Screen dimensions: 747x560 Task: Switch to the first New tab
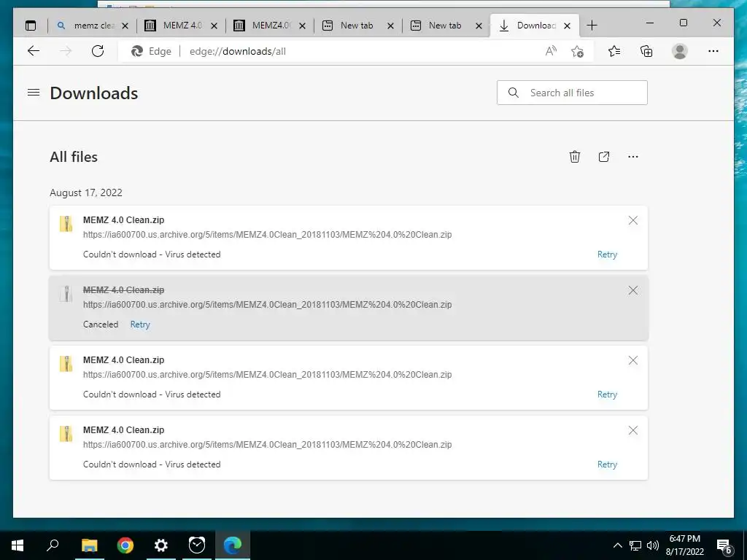pyautogui.click(x=357, y=26)
